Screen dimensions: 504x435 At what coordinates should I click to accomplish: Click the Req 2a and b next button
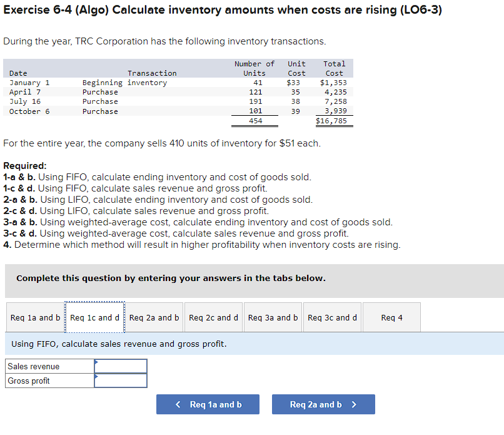point(323,404)
